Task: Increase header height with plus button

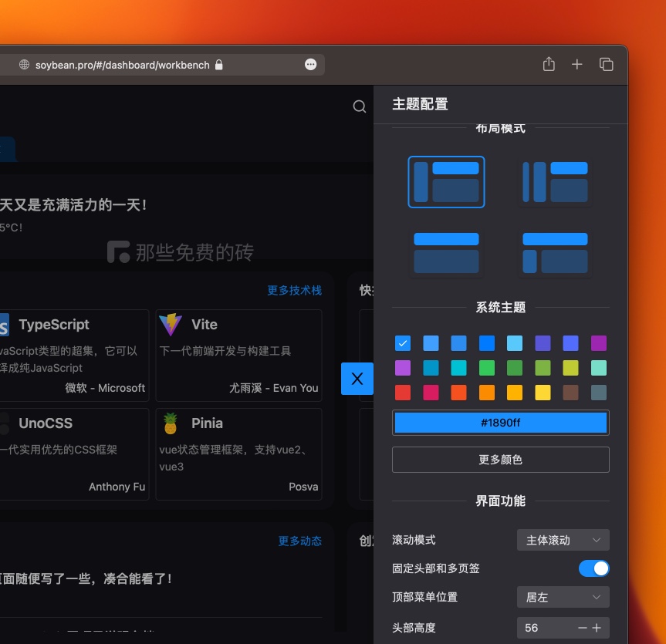Action: (x=597, y=628)
